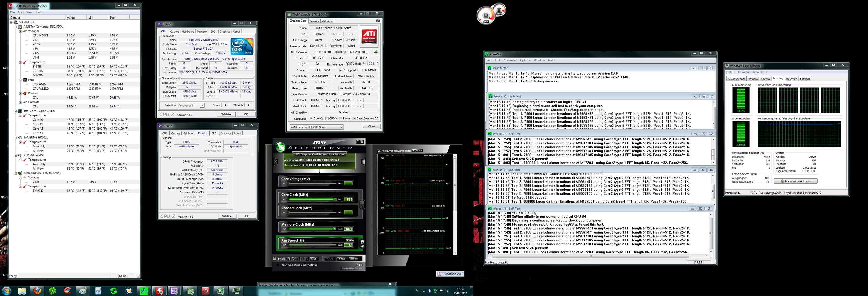The height and width of the screenshot is (296, 868).
Task: Click the GPU-Z BIOS save chip icon
Action: click(x=376, y=52)
